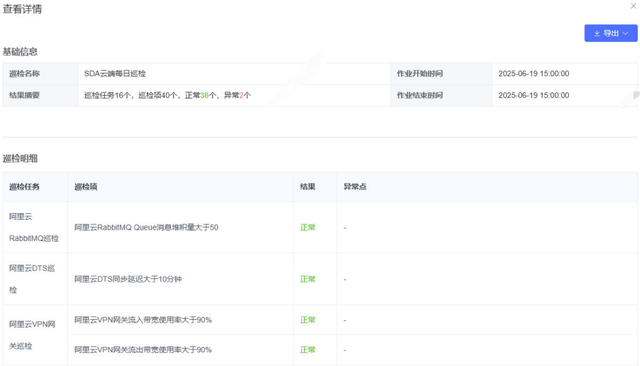This screenshot has height=366, width=640.
Task: Open the 导出 dropdown chevron
Action: coord(625,33)
